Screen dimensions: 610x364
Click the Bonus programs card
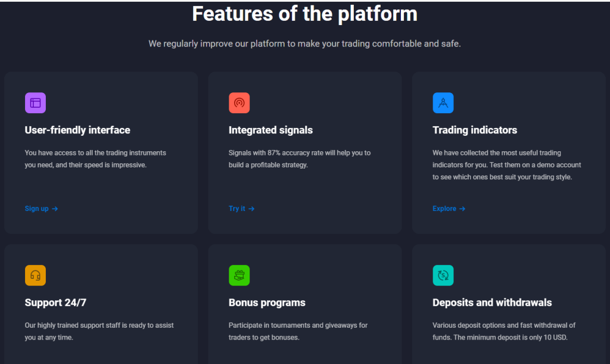pyautogui.click(x=304, y=304)
